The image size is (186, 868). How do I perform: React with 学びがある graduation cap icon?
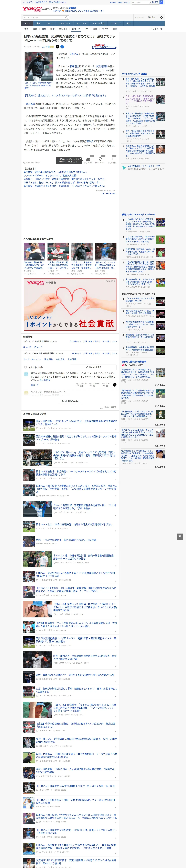pyautogui.click(x=89, y=159)
